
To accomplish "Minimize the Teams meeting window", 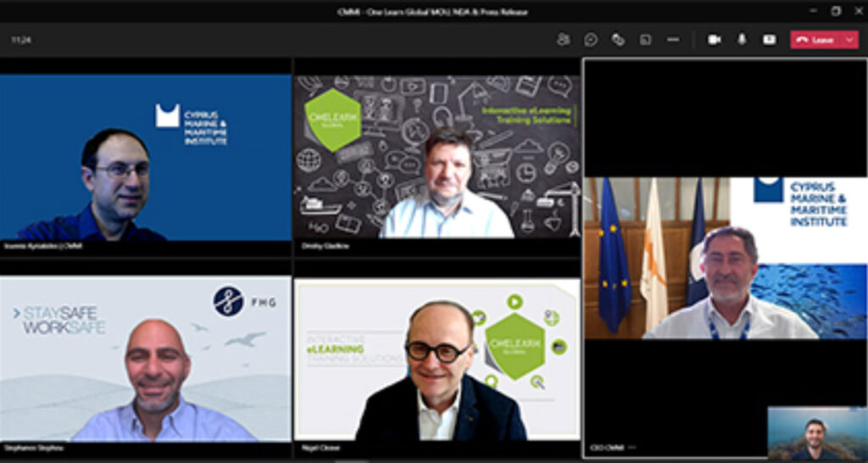I will [x=814, y=11].
